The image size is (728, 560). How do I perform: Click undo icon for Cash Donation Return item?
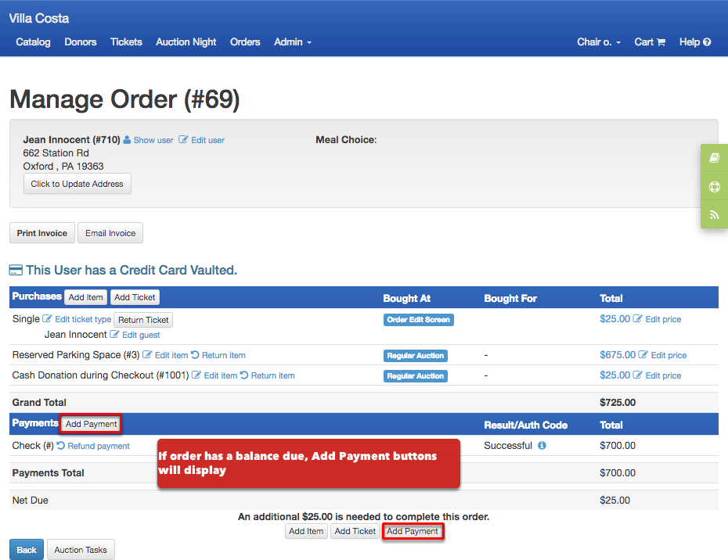coord(244,375)
